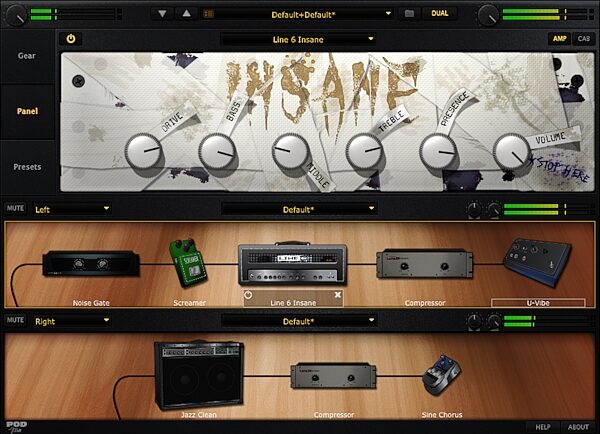Mute the Left tone chain
The height and width of the screenshot is (434, 600).
click(x=15, y=208)
